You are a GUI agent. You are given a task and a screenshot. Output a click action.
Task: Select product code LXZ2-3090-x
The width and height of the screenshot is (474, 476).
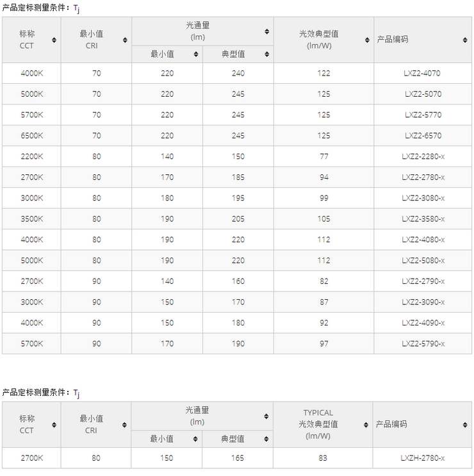click(423, 302)
